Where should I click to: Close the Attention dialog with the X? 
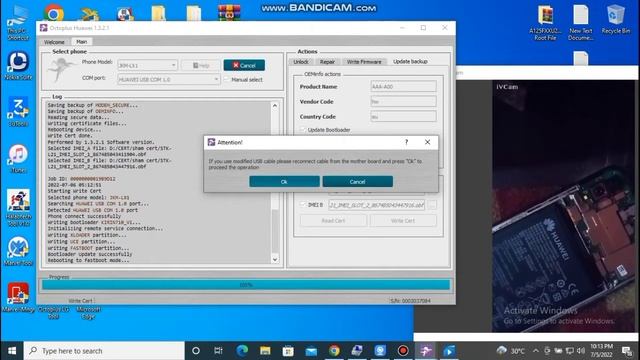coord(427,142)
